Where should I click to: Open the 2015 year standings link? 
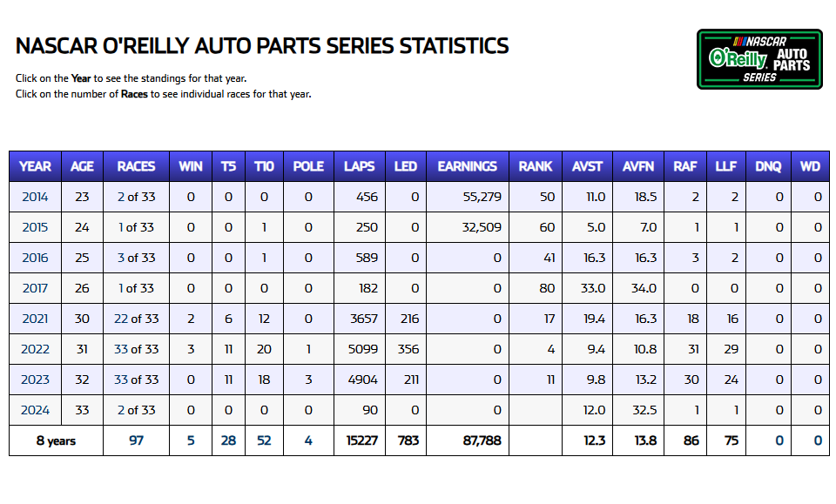[35, 227]
